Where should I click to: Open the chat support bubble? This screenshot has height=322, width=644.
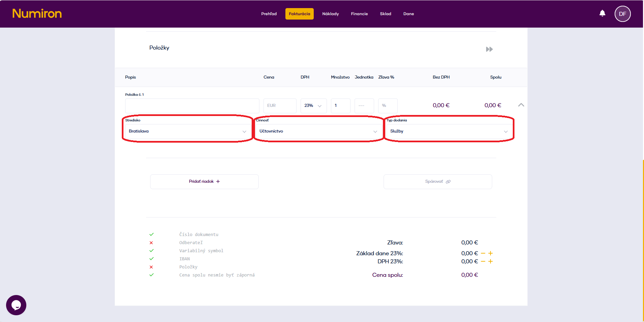[16, 305]
